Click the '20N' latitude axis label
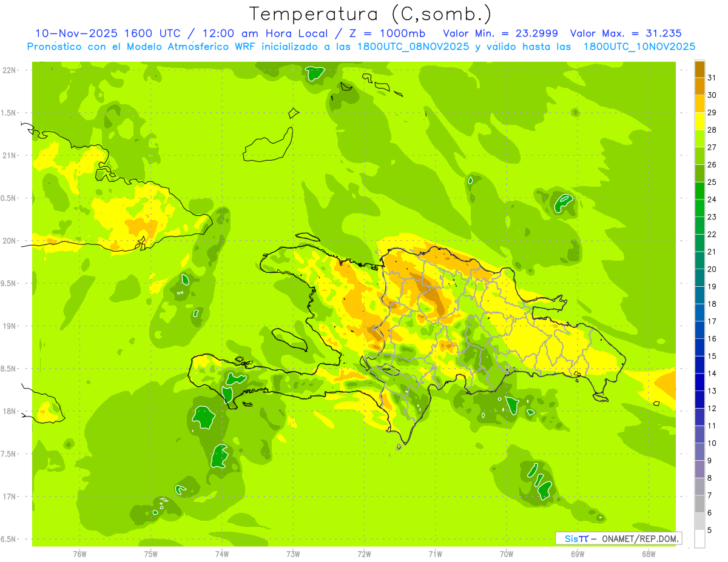728x562 pixels. click(x=10, y=241)
